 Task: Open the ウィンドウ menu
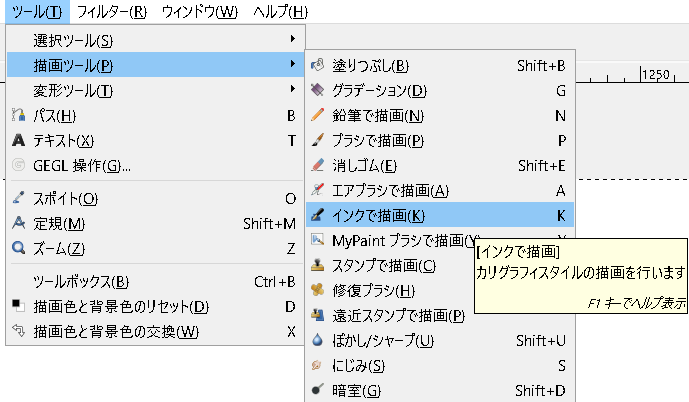[199, 12]
